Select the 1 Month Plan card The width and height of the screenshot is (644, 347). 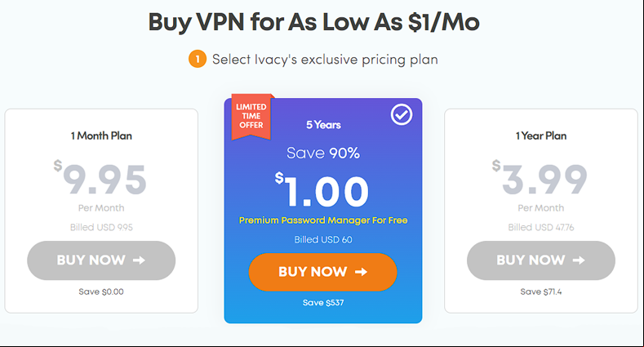101,211
